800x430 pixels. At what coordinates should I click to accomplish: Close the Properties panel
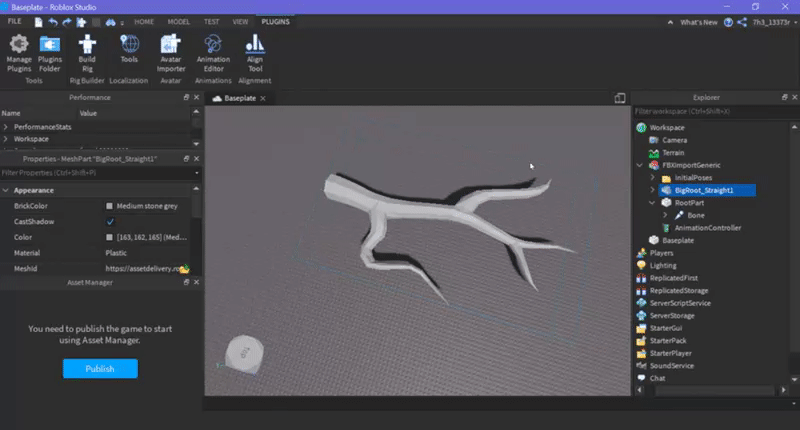(196, 159)
